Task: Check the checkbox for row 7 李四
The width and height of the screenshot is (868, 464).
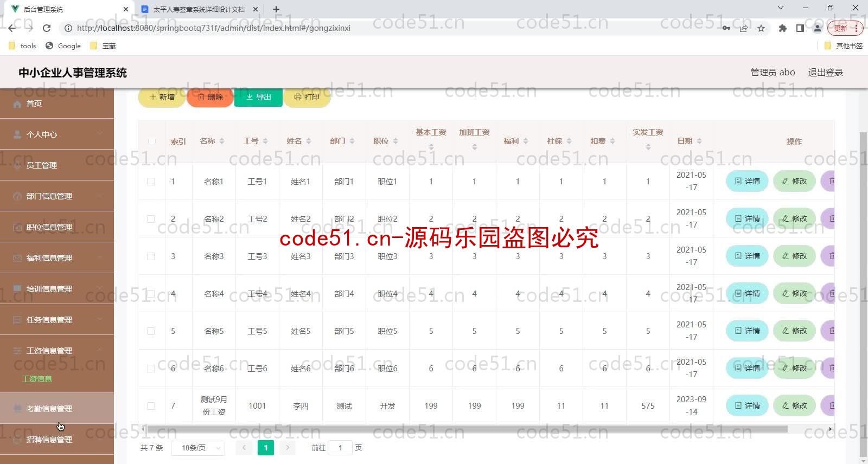Action: tap(151, 406)
